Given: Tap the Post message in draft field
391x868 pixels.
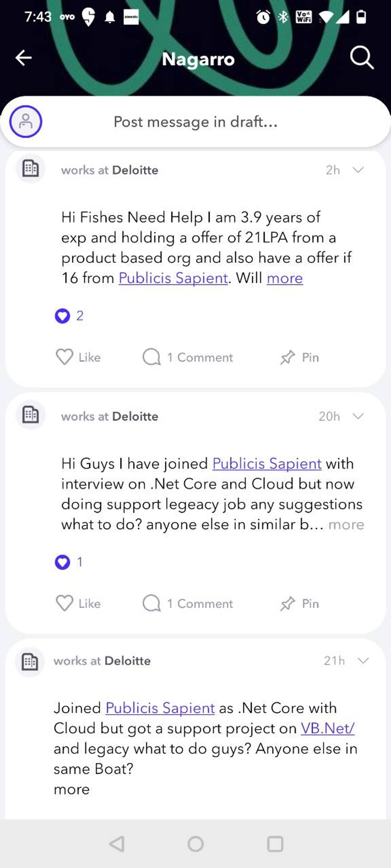Looking at the screenshot, I should (195, 122).
